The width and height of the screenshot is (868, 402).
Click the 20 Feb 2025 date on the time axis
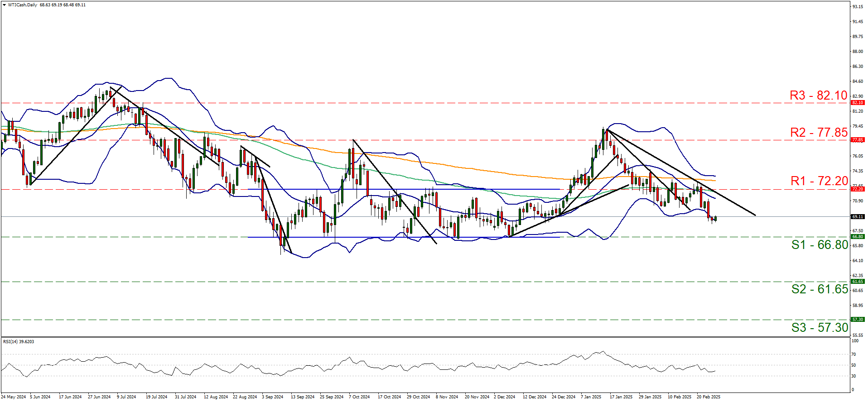[x=708, y=397]
